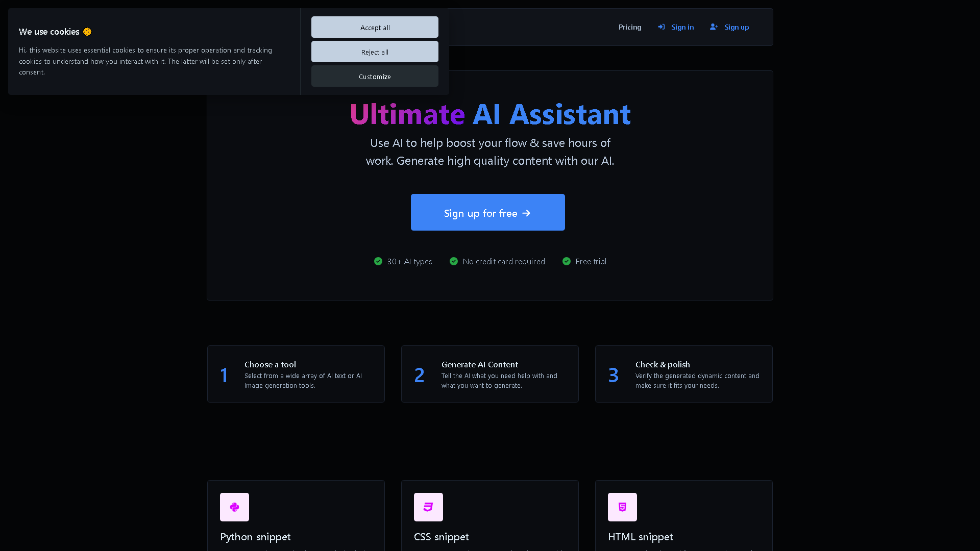
Task: Click the arrow inside 'Sign up for free'
Action: pyautogui.click(x=527, y=213)
